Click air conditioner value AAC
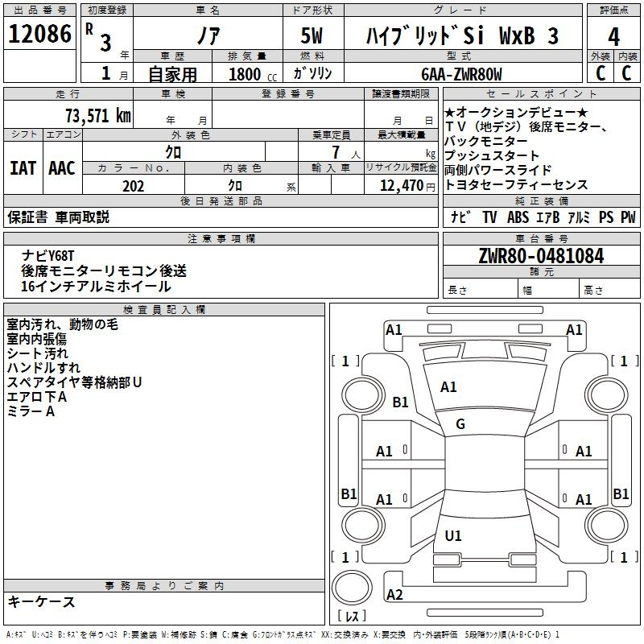Viewport: 644px width, 644px height. coord(62,168)
